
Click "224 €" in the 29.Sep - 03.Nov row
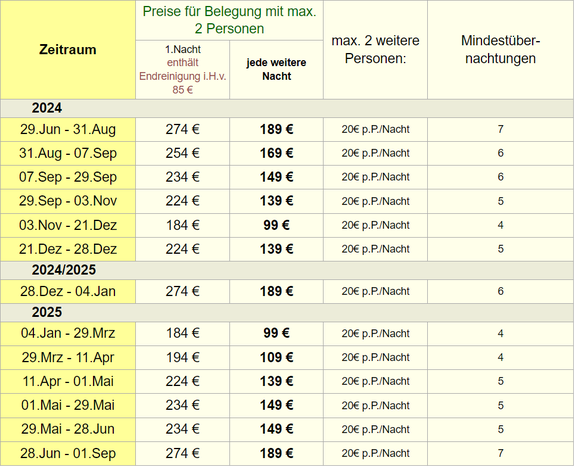click(x=183, y=201)
